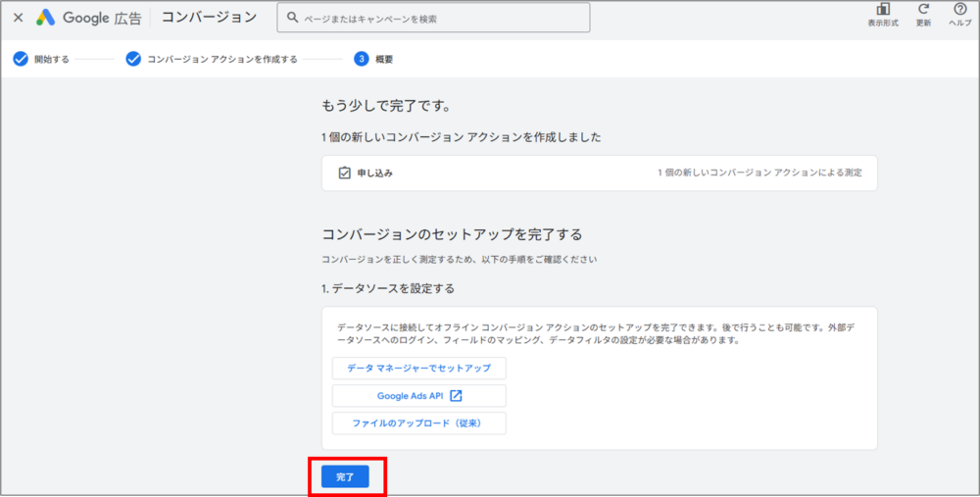Click the step 3 number circle
980x497 pixels.
coord(362,59)
